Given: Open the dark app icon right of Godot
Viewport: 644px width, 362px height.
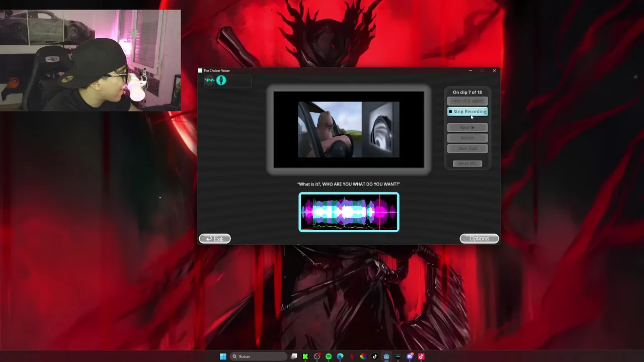Looking at the screenshot, I should [x=398, y=356].
